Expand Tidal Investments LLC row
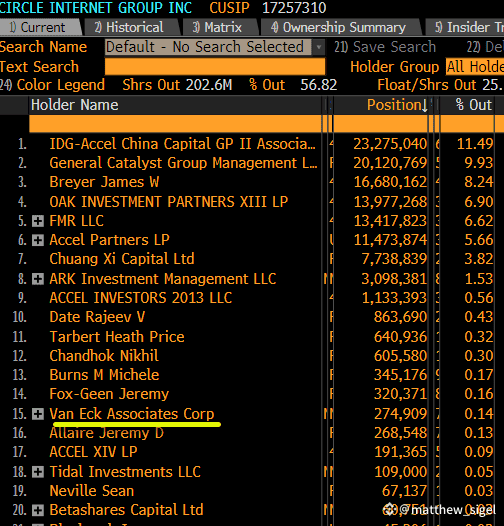The width and height of the screenshot is (504, 526). (38, 472)
